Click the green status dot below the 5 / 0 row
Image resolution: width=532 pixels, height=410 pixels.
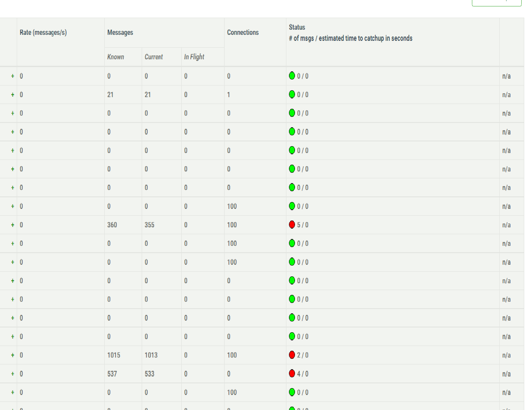[x=292, y=243]
